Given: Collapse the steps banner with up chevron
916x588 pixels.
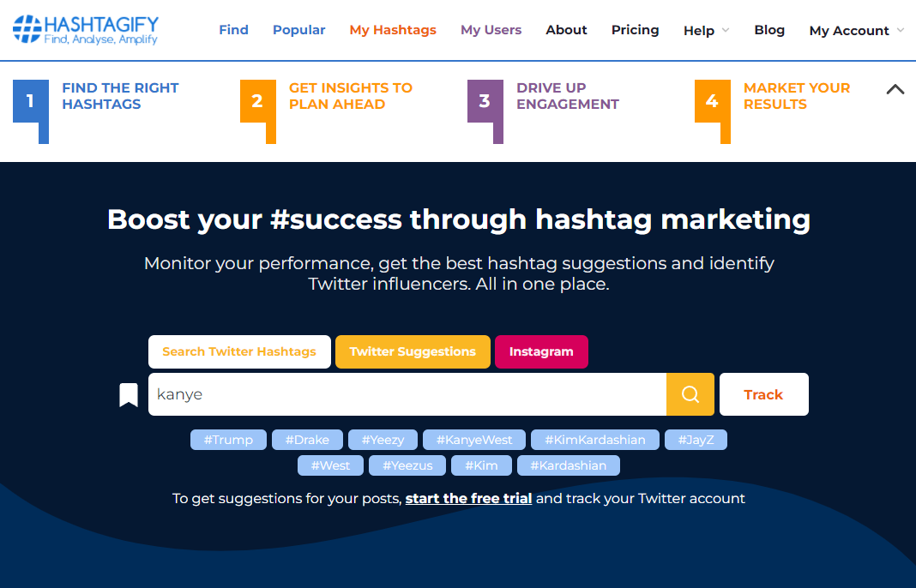Looking at the screenshot, I should tap(895, 89).
